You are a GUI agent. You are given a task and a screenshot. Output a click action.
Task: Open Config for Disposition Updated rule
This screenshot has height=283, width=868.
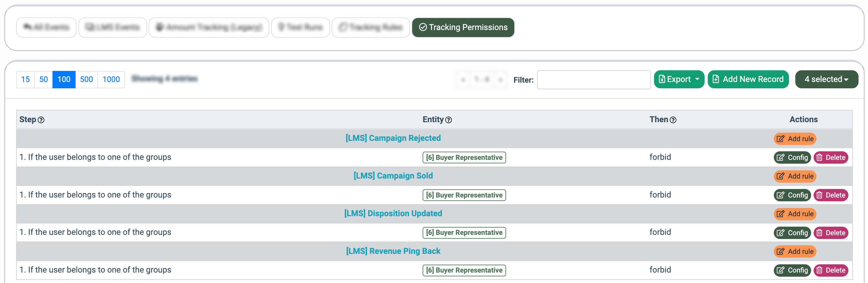point(792,233)
